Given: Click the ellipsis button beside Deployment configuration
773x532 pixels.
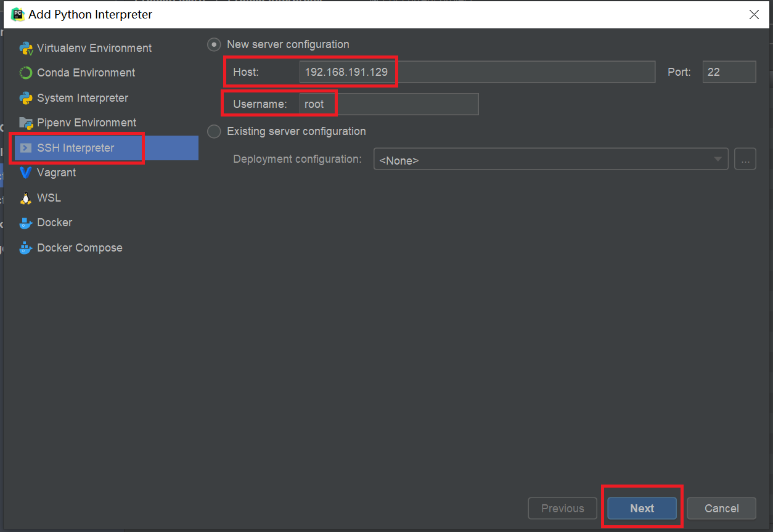Looking at the screenshot, I should 745,159.
